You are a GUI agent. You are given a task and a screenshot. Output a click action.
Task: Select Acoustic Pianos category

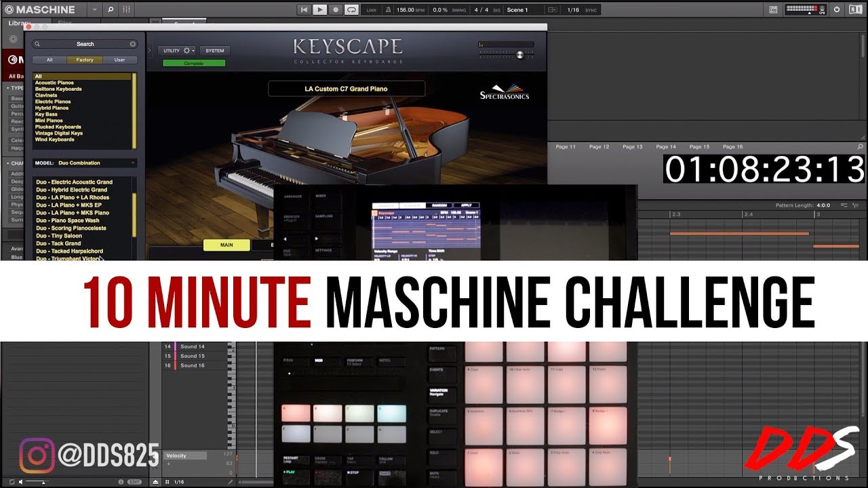(x=54, y=83)
